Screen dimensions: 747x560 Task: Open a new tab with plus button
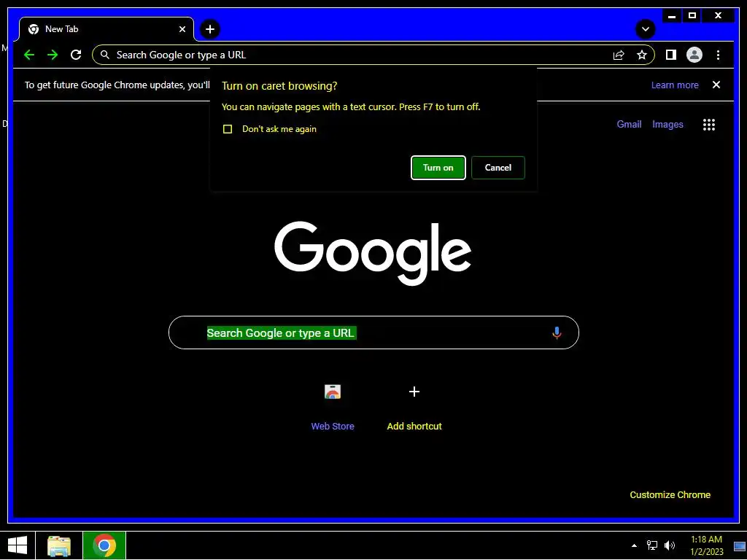[209, 29]
